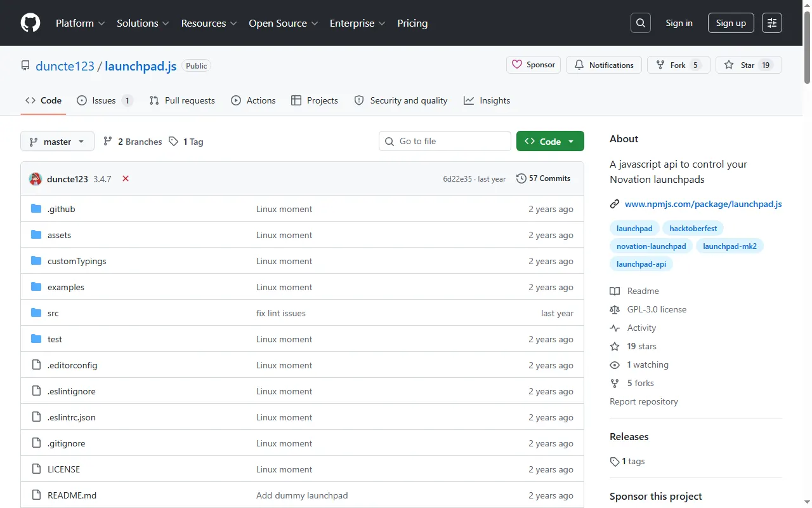812x508 pixels.
Task: Switch to the Projects tab
Action: pyautogui.click(x=315, y=100)
